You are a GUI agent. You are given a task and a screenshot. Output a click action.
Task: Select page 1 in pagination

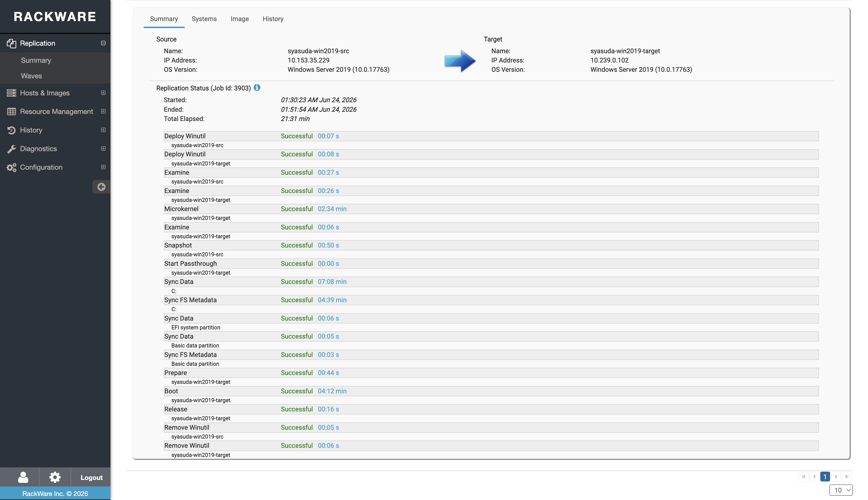(825, 477)
